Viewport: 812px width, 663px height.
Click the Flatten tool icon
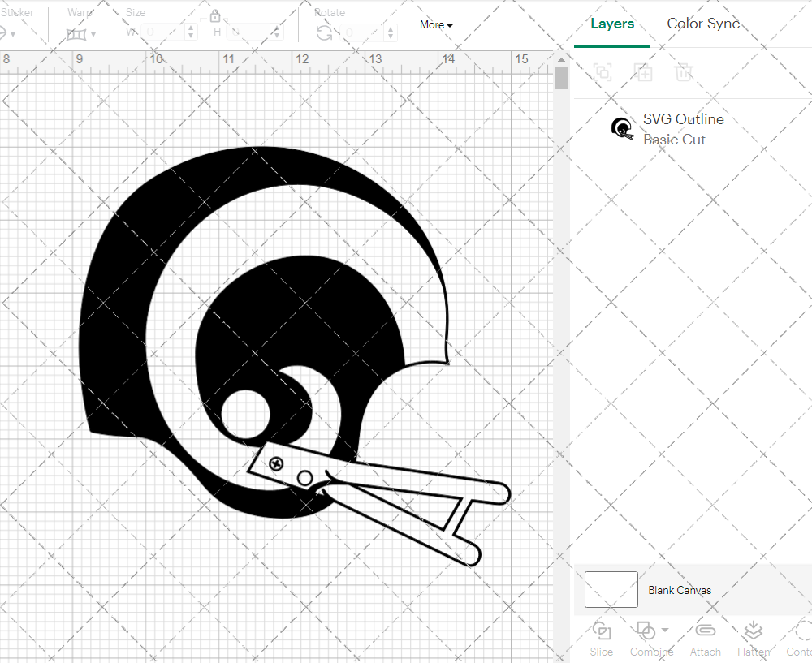pyautogui.click(x=753, y=631)
